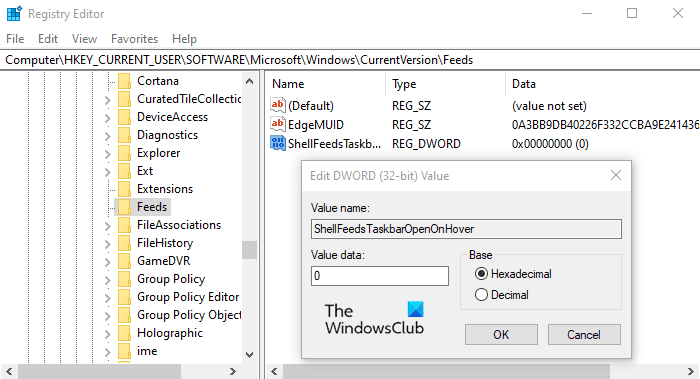This screenshot has height=379, width=700.
Task: Select the Holographic folder icon
Action: click(125, 333)
